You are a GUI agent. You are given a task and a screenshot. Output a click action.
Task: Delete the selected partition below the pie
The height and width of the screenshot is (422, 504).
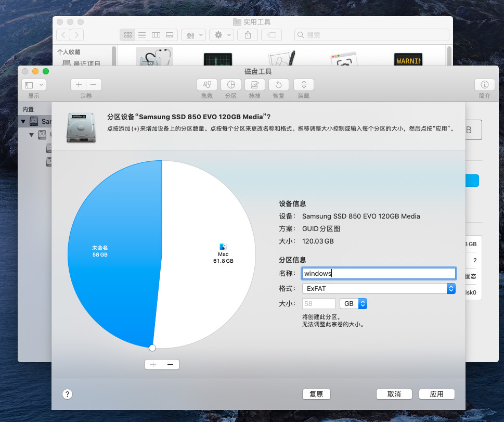pos(171,364)
